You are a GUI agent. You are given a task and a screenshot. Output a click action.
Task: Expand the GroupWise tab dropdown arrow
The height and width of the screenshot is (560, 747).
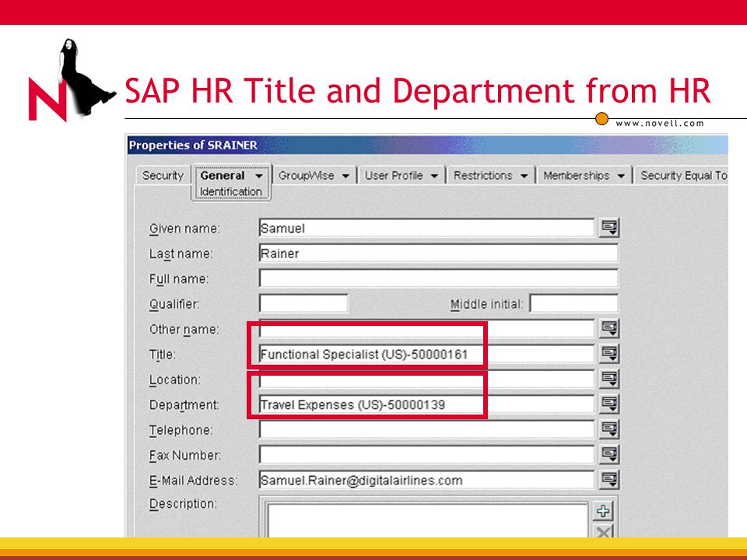345,177
